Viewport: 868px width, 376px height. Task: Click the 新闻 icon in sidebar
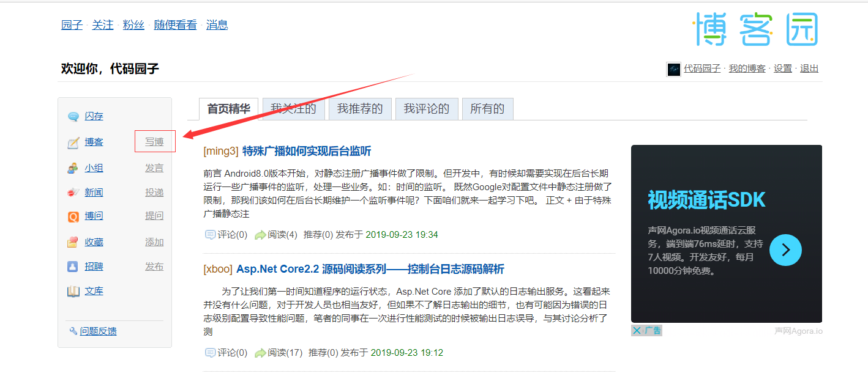(73, 193)
